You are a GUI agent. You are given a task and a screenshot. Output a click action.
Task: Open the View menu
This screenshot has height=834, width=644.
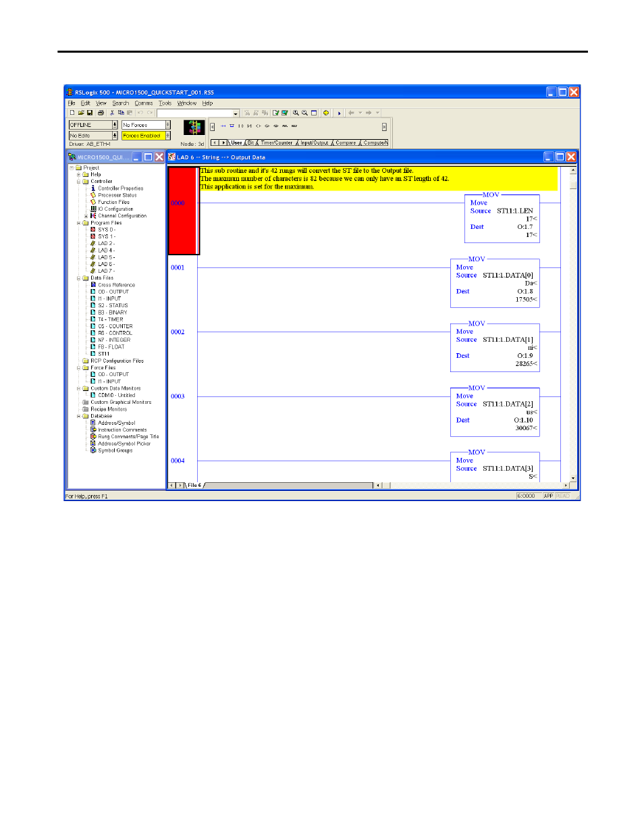pos(101,103)
